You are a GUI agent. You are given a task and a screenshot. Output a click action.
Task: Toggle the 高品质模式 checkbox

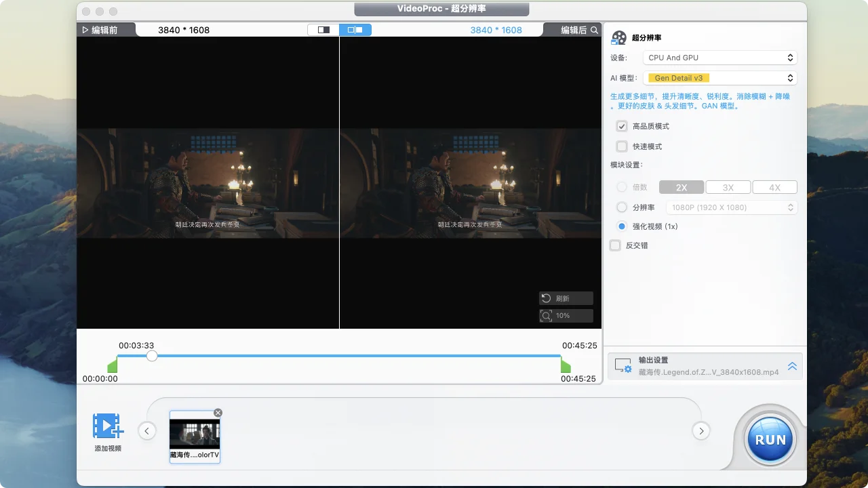click(x=621, y=126)
